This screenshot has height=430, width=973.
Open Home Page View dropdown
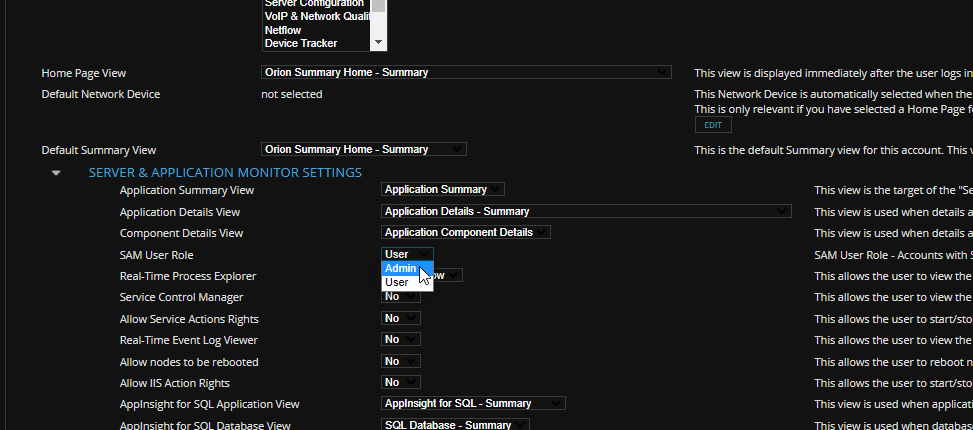pyautogui.click(x=466, y=73)
